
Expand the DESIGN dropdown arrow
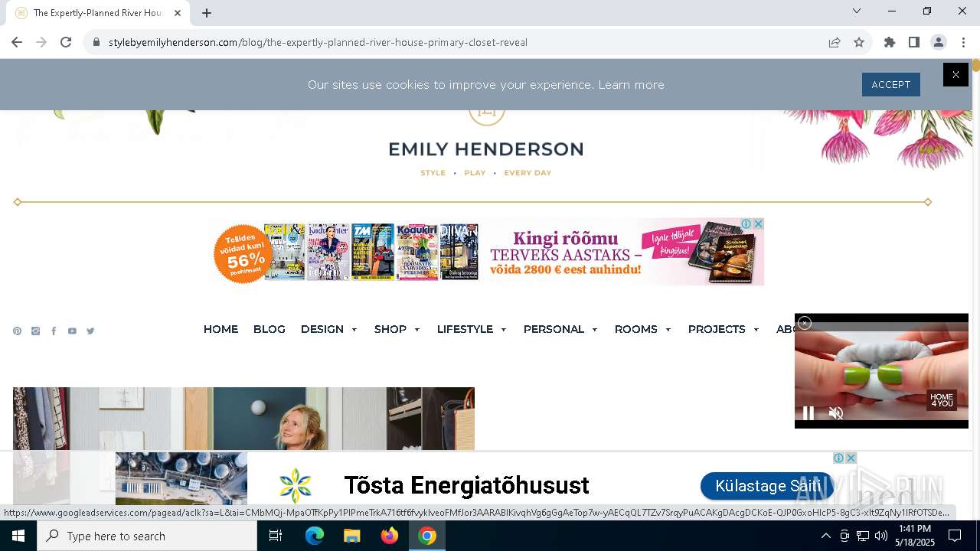tap(354, 330)
